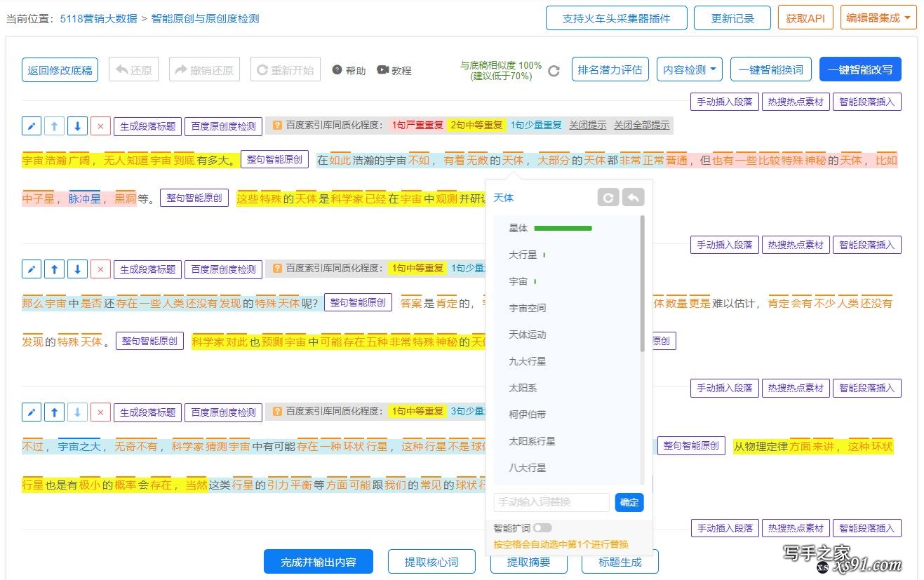Delete third paragraph with red X icon

pyautogui.click(x=100, y=412)
